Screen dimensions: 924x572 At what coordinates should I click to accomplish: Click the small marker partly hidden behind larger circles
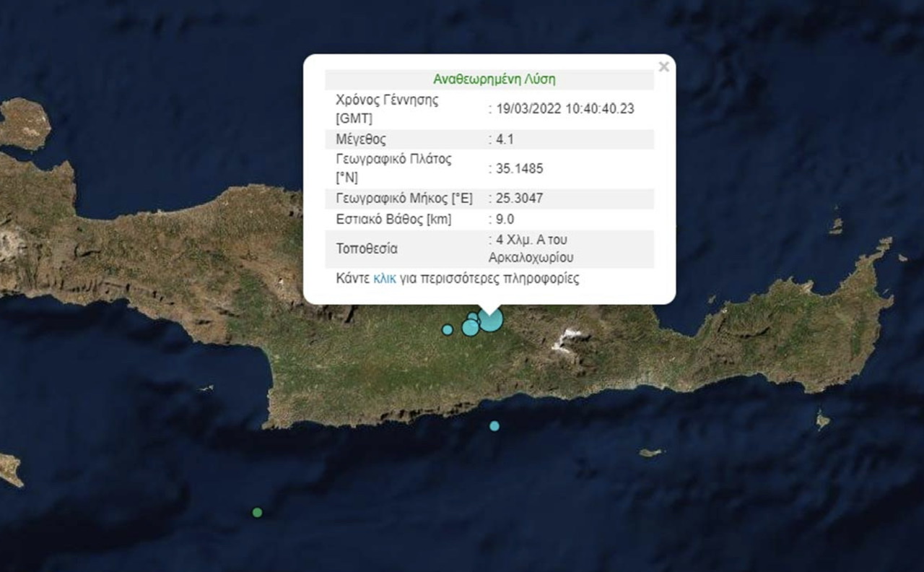coord(473,316)
